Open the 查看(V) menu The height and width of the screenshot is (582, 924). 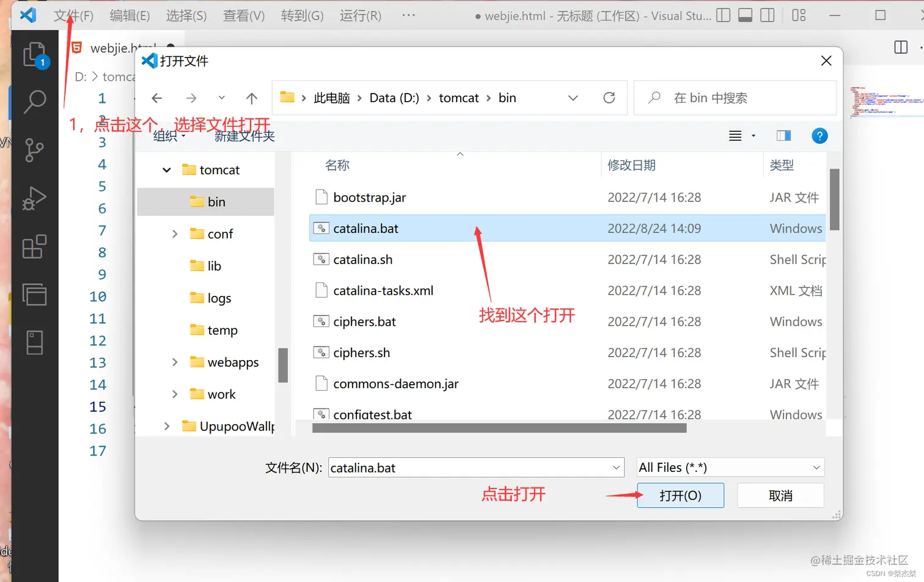(244, 16)
